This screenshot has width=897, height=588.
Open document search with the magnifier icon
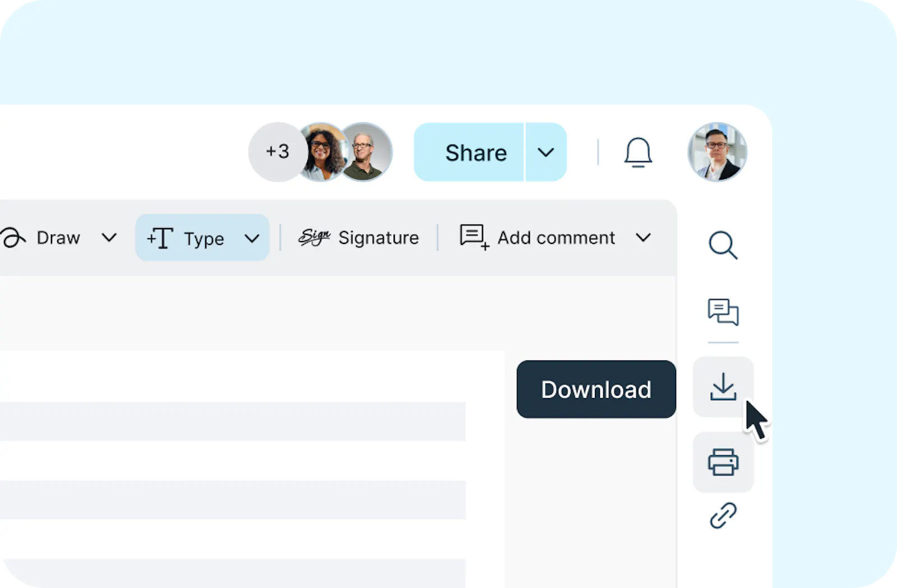click(724, 247)
